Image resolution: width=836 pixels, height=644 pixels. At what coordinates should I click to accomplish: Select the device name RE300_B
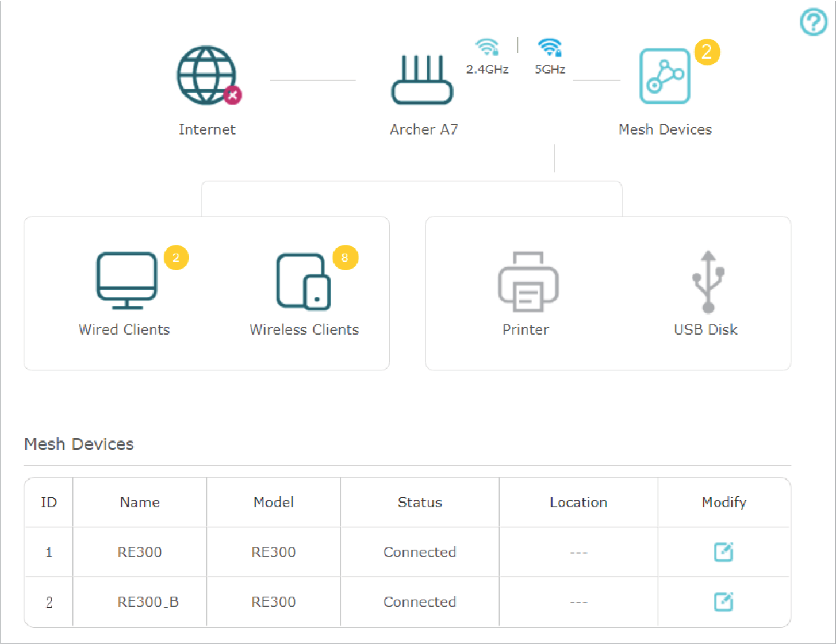coord(148,602)
